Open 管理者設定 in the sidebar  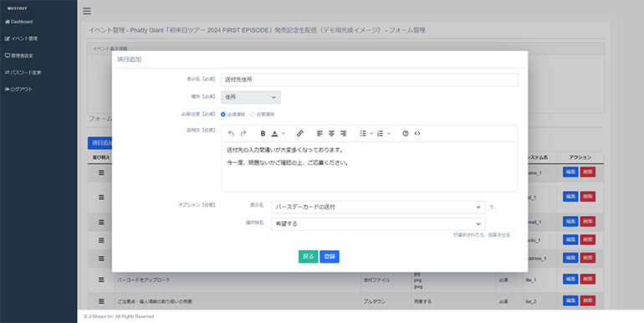pos(19,55)
